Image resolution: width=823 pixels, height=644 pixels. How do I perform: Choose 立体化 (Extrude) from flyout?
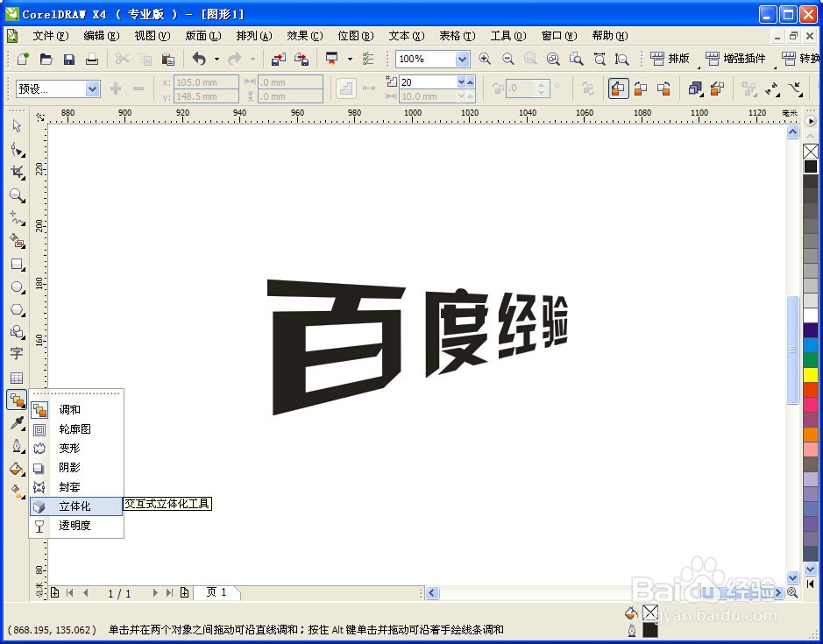pyautogui.click(x=76, y=506)
